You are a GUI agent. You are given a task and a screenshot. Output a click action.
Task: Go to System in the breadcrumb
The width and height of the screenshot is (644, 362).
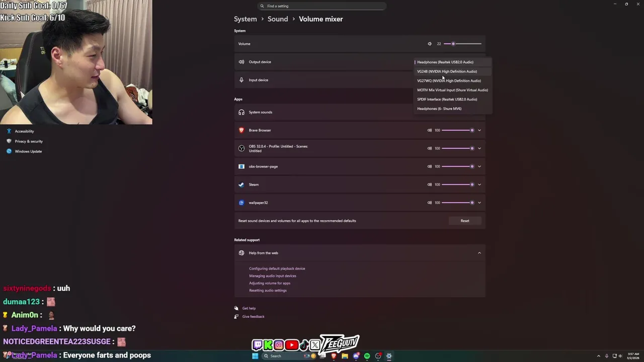[246, 19]
